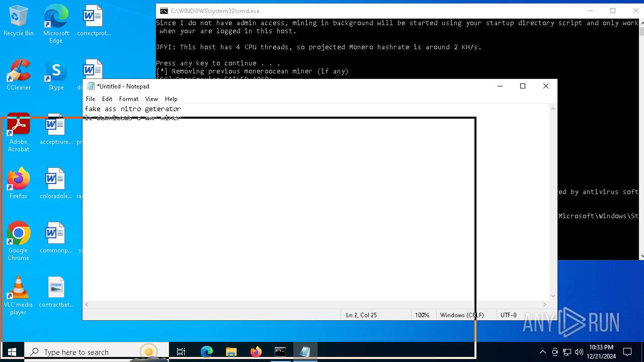Viewport: 644px width, 362px height.
Task: Open the correctprot Word document on the desktop
Action: click(94, 21)
